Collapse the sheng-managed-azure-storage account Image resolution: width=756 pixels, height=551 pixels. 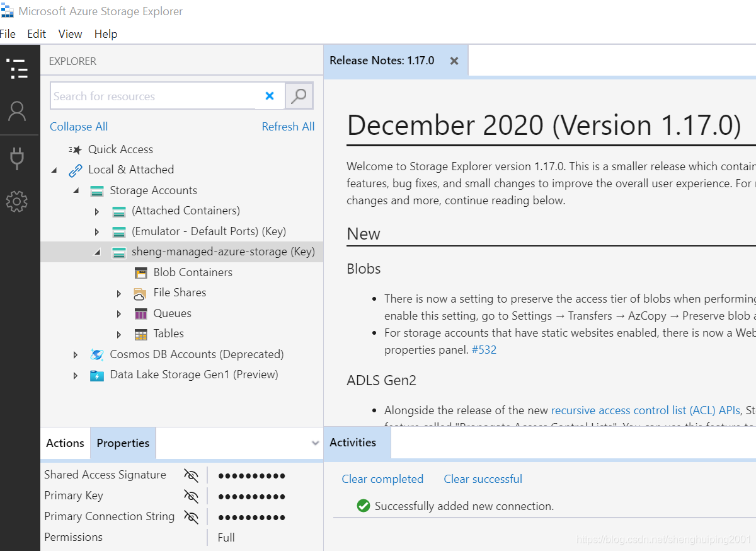pyautogui.click(x=98, y=252)
